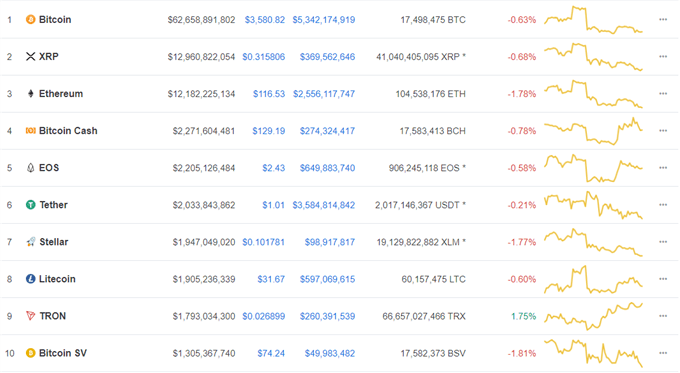680x373 pixels.
Task: Click the red TRON logo icon
Action: [30, 316]
